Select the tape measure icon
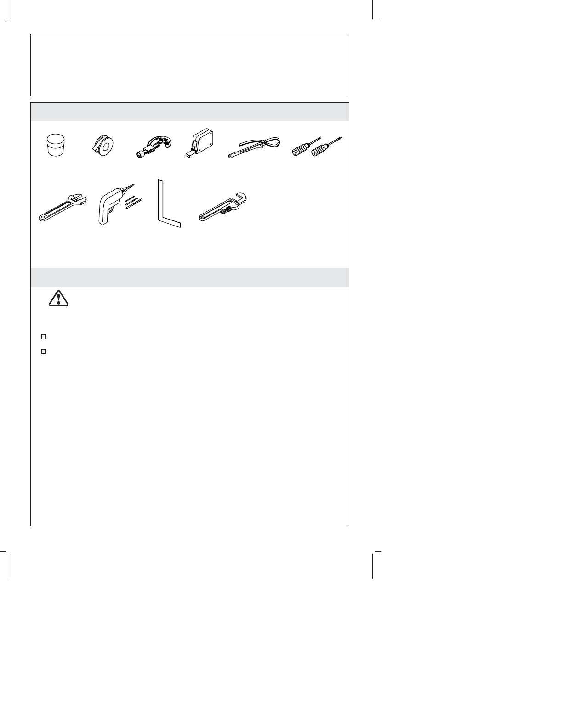Screen dimensions: 563x728 click(x=200, y=142)
